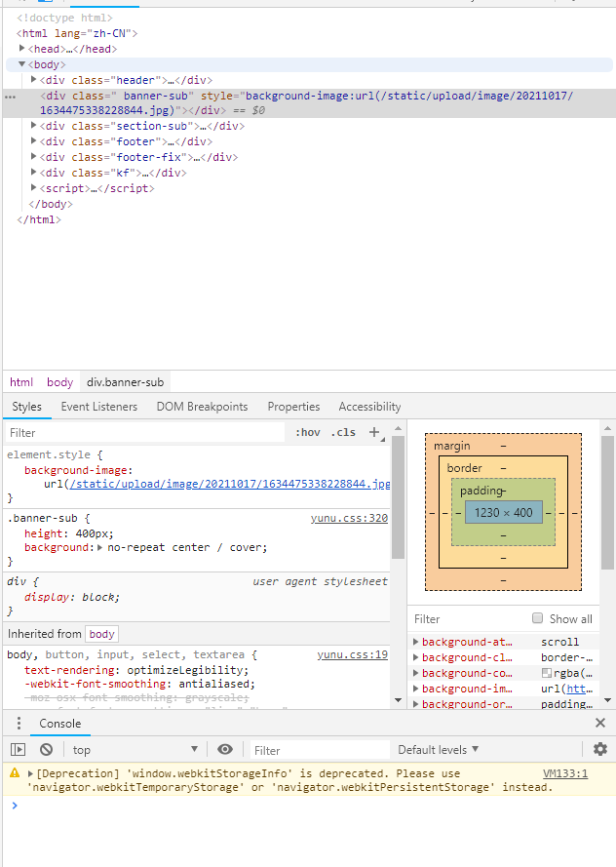Open the VM133:1 source link
The width and height of the screenshot is (616, 867).
click(x=565, y=773)
